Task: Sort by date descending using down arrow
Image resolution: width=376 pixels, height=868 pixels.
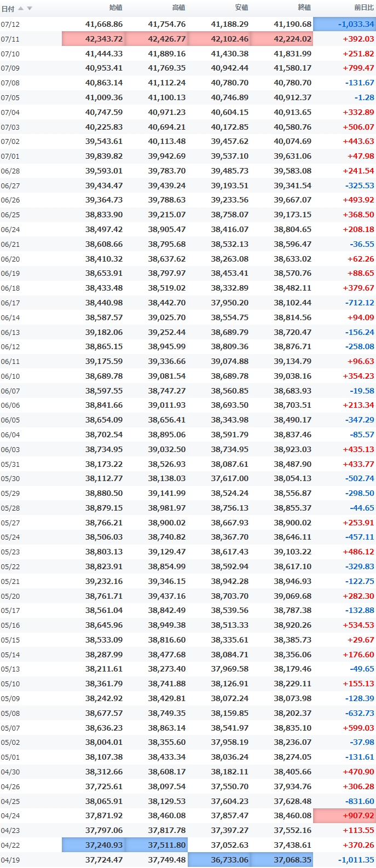Action: (x=30, y=8)
